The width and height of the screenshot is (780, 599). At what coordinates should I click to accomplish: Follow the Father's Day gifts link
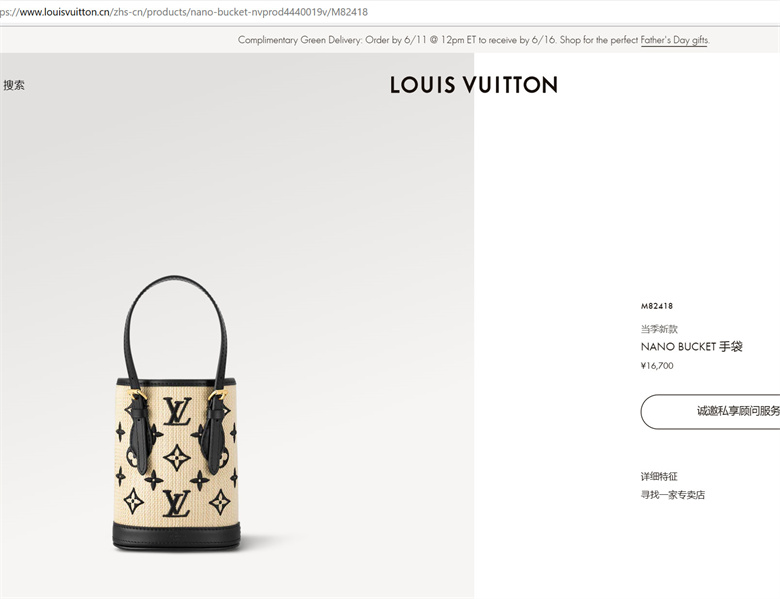(674, 40)
